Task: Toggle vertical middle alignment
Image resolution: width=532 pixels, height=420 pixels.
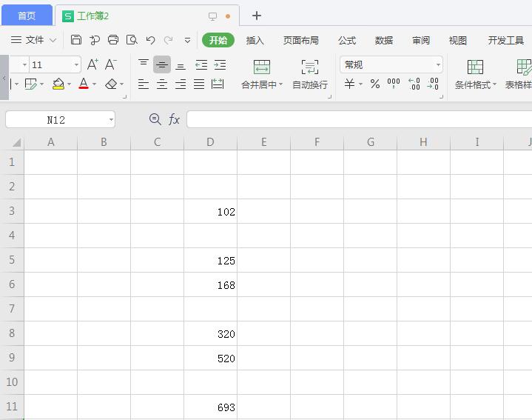Action: [x=162, y=64]
